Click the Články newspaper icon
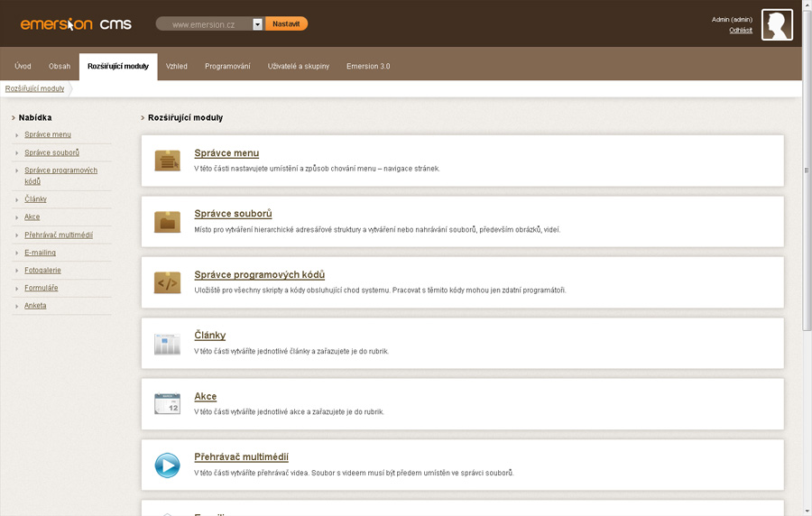 167,344
